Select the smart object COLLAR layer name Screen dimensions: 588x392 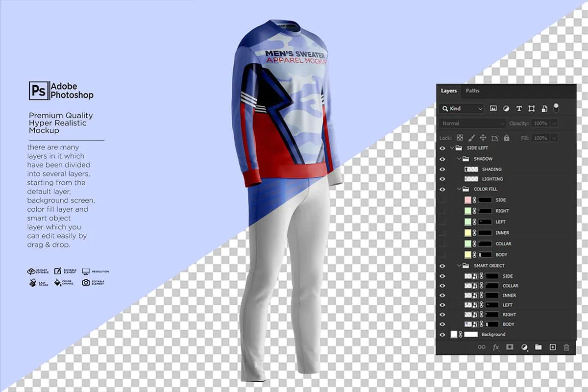[510, 286]
